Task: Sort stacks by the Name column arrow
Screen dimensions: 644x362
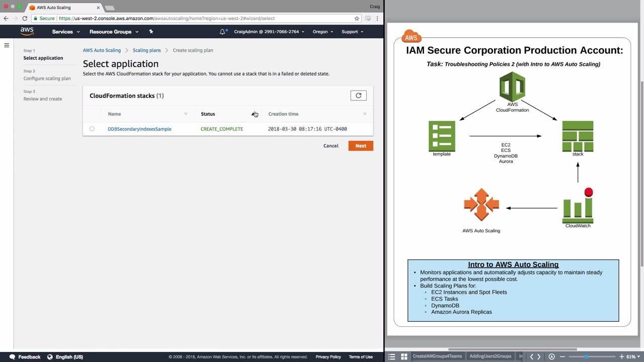Action: (186, 114)
